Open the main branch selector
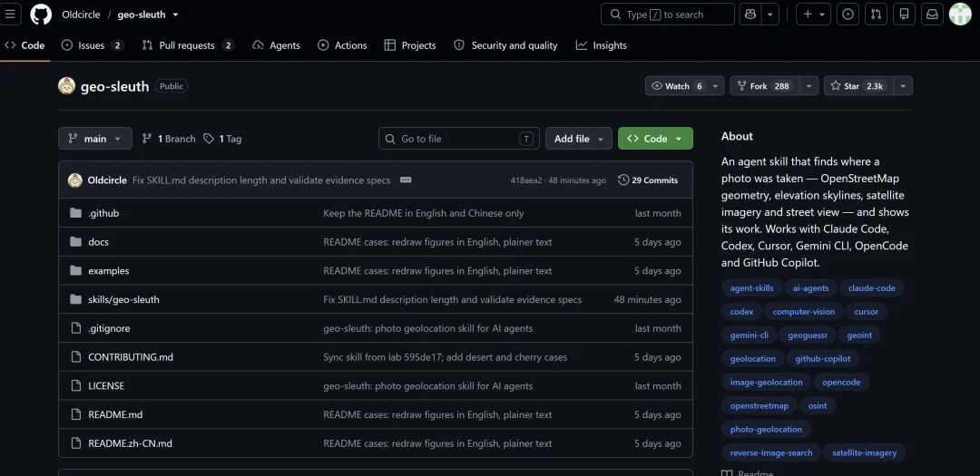 [x=95, y=139]
